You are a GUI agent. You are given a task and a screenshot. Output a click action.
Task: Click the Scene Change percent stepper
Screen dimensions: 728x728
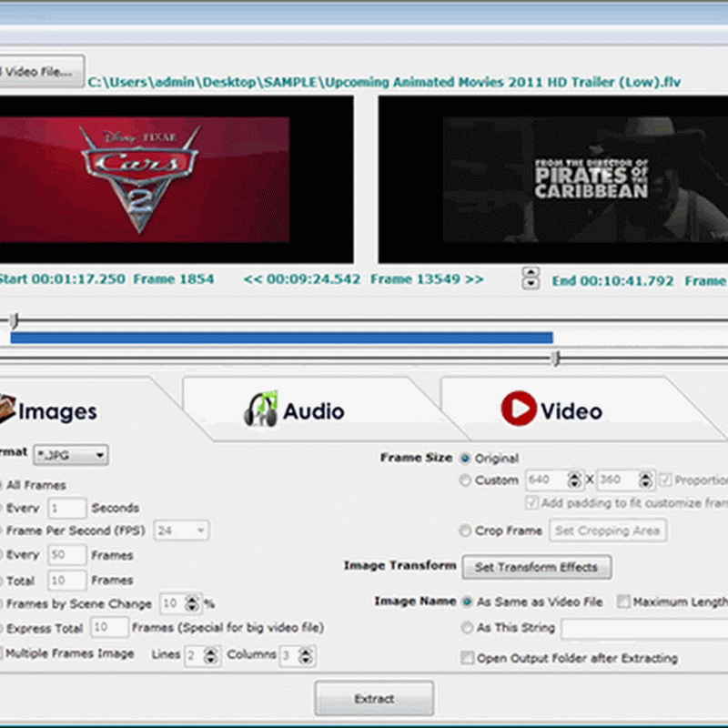coord(192,603)
